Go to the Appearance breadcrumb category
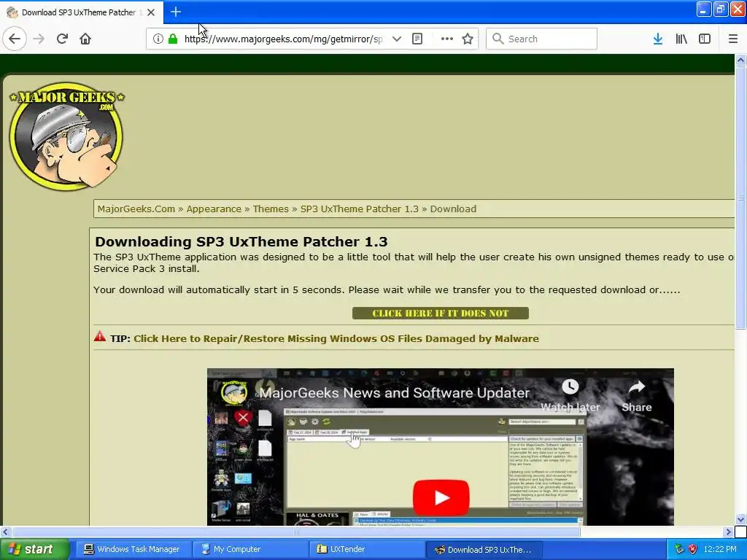 tap(214, 209)
